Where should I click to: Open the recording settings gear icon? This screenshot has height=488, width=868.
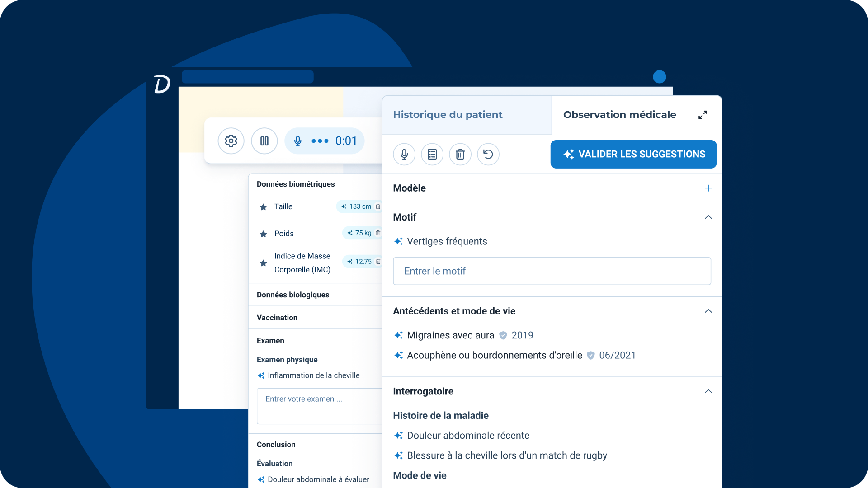(231, 141)
